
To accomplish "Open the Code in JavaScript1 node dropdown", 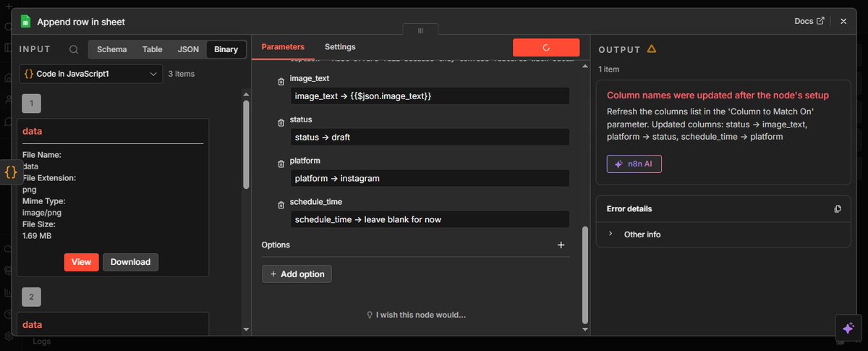I will click(91, 74).
